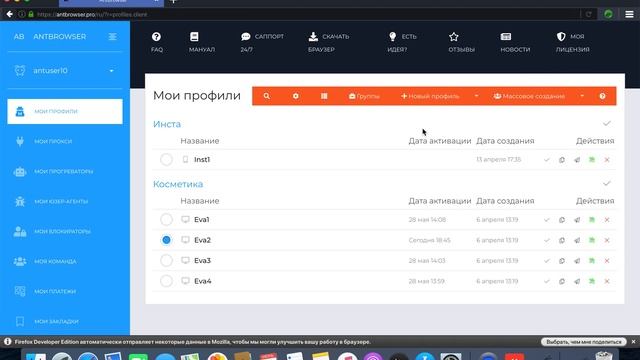This screenshot has height=360, width=640.
Task: Click the green icon for Inst1
Action: pyautogui.click(x=592, y=160)
